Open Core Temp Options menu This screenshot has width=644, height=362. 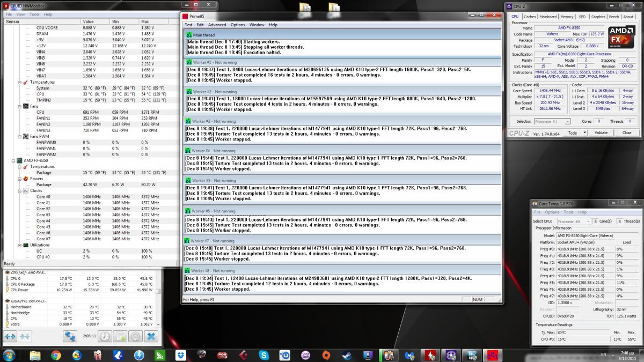click(x=552, y=212)
